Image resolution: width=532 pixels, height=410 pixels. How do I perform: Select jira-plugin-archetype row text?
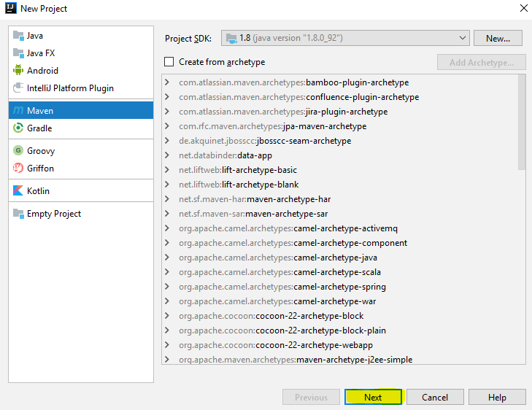pyautogui.click(x=283, y=112)
